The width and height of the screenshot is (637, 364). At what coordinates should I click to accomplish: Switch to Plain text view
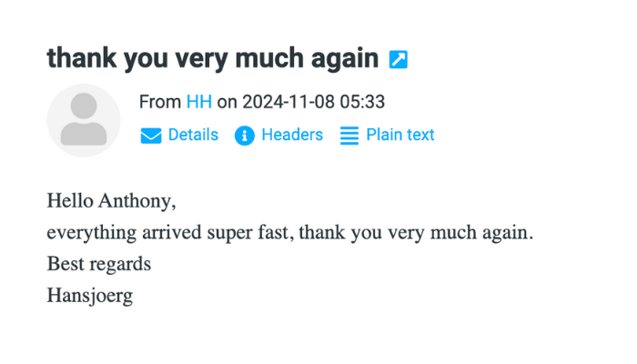(x=400, y=135)
